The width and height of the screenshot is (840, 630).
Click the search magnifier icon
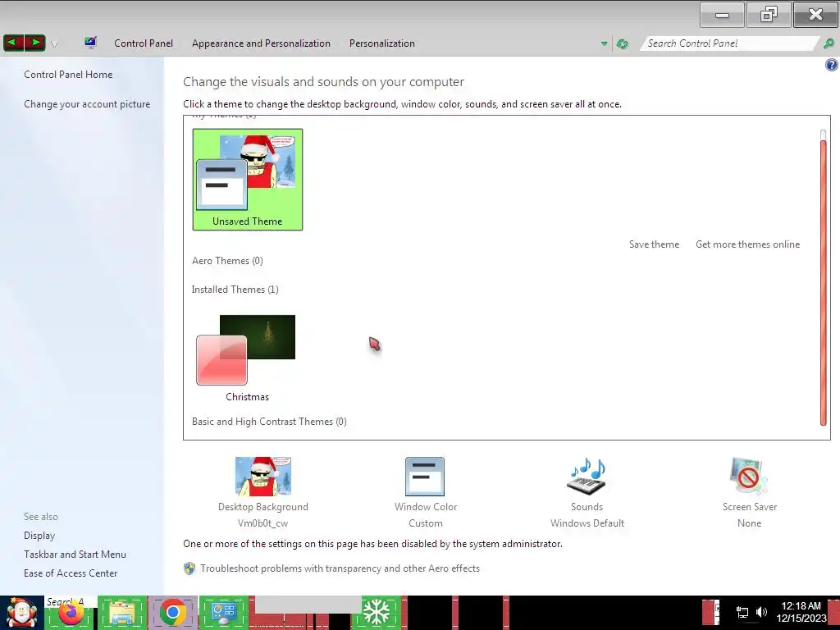tap(829, 43)
